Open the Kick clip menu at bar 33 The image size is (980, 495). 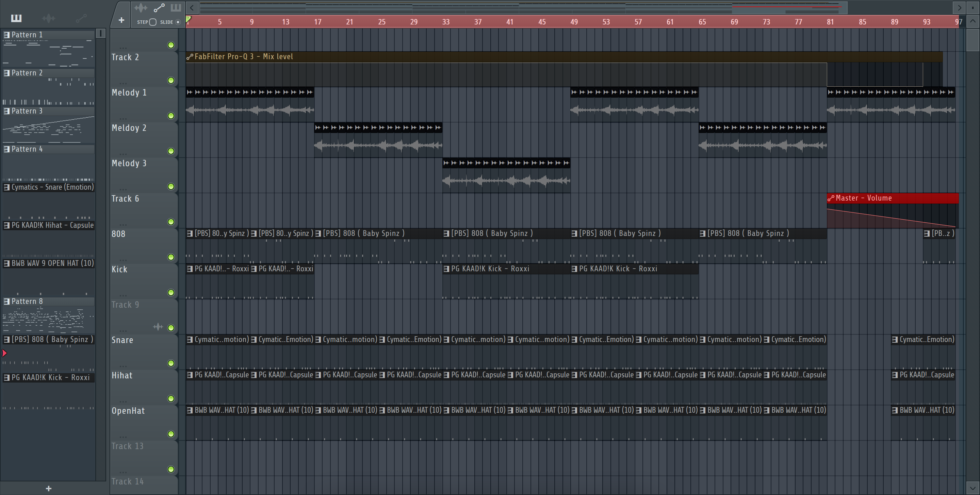[x=446, y=269]
